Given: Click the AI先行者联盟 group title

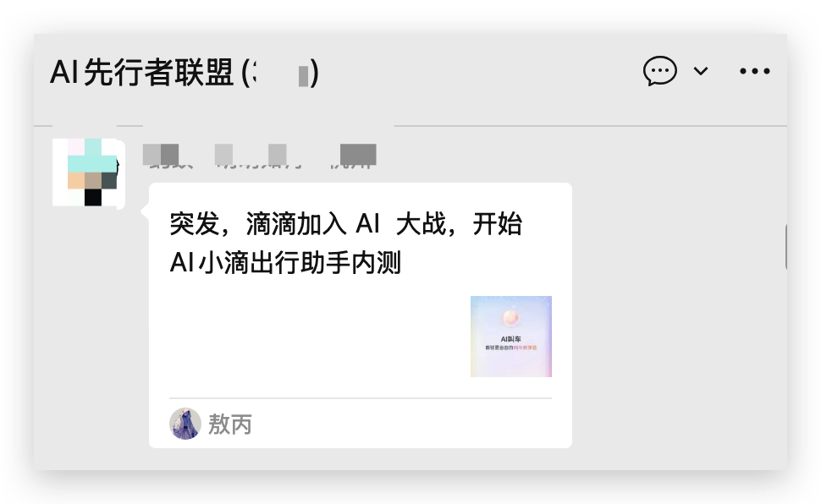Looking at the screenshot, I should tap(141, 72).
